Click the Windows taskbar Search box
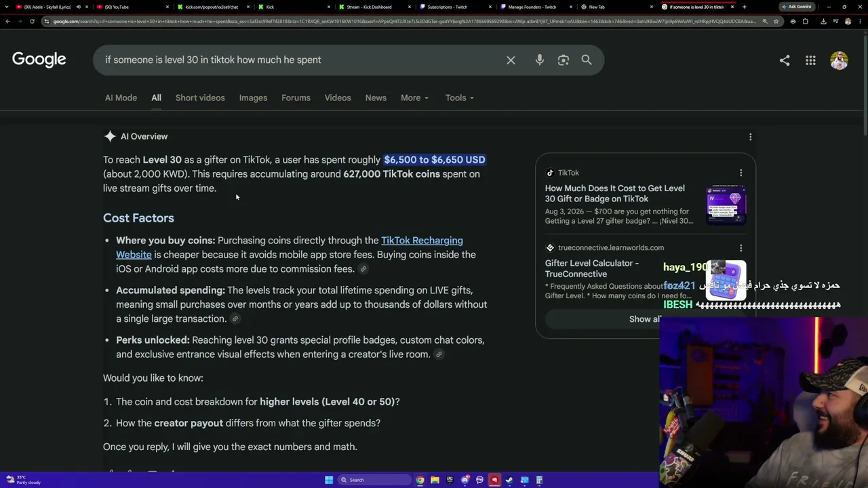Viewport: 868px width, 488px height. pos(374,480)
